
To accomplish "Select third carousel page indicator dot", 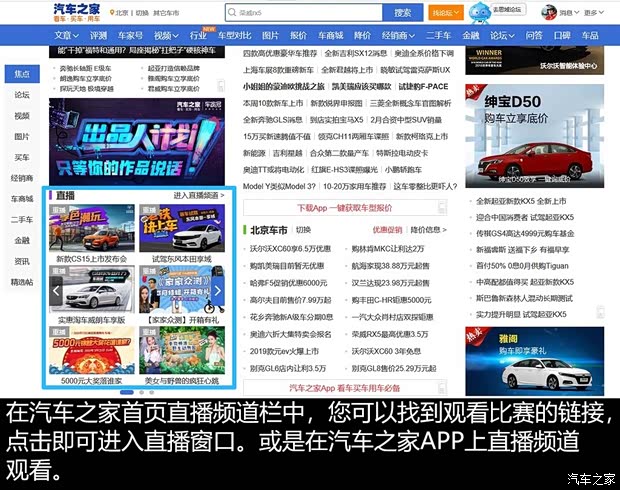I will pos(151,392).
